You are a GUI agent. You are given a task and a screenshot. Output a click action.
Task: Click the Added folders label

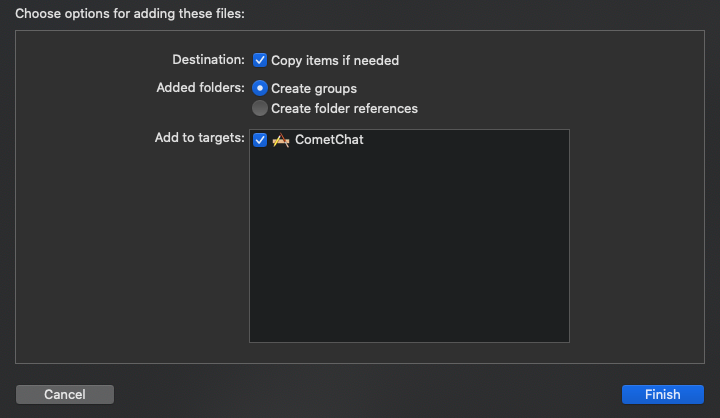click(201, 87)
